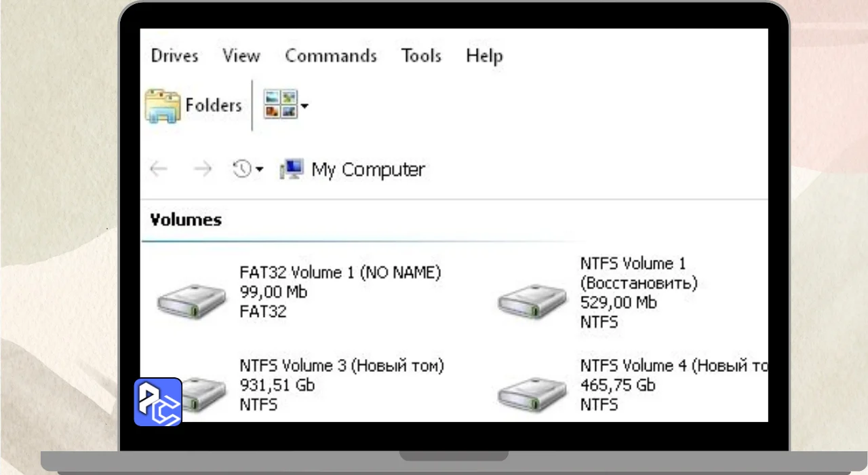Open the Tools menu
Screen dimensions: 868x475
point(421,56)
